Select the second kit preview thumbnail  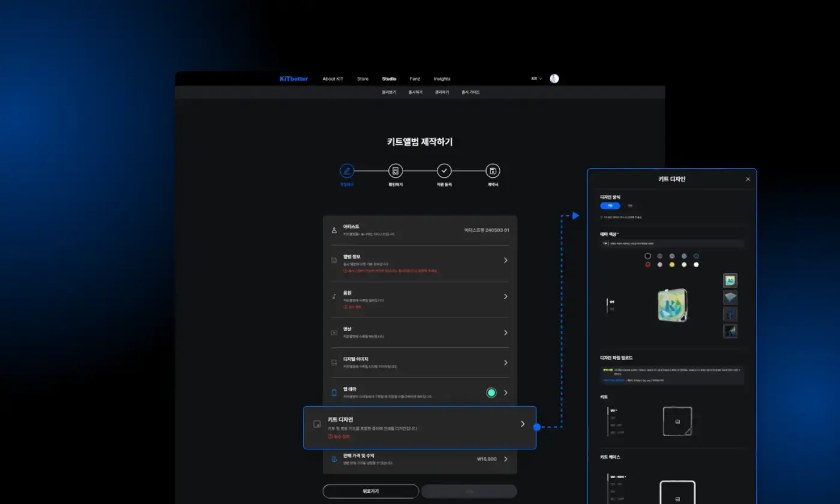[730, 298]
